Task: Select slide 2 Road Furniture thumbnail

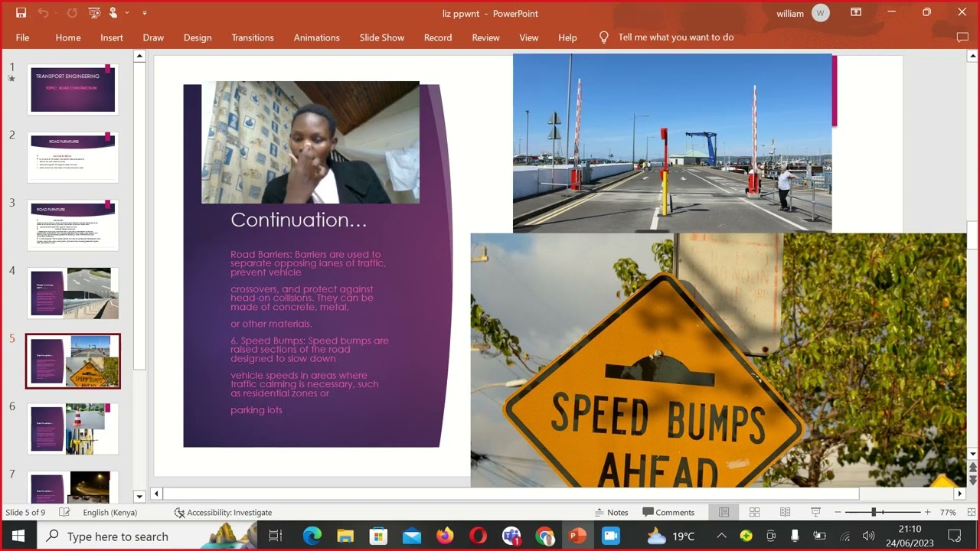Action: click(73, 157)
